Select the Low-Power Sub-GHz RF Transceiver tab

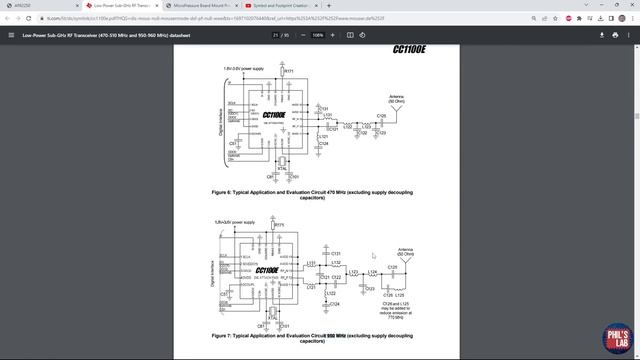pyautogui.click(x=122, y=6)
